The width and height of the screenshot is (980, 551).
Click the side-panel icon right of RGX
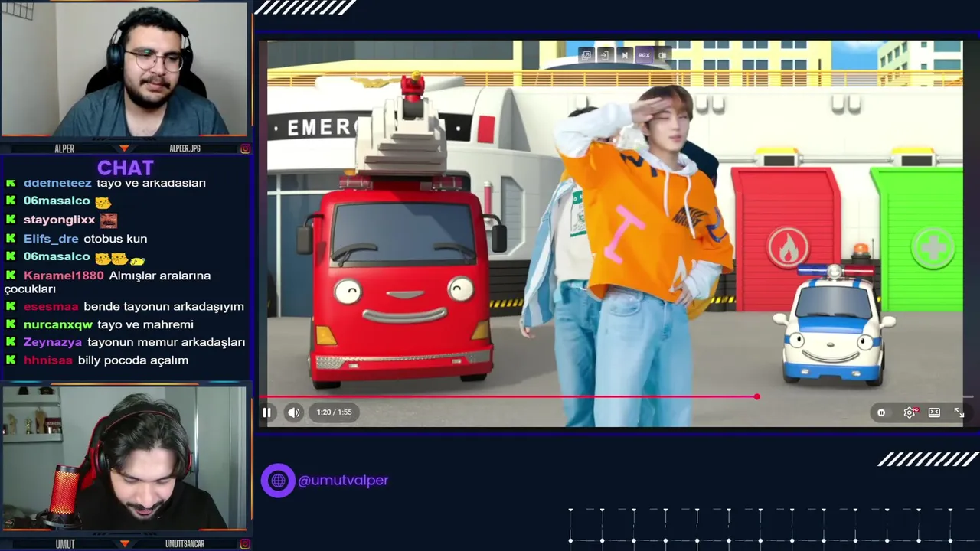pos(662,55)
